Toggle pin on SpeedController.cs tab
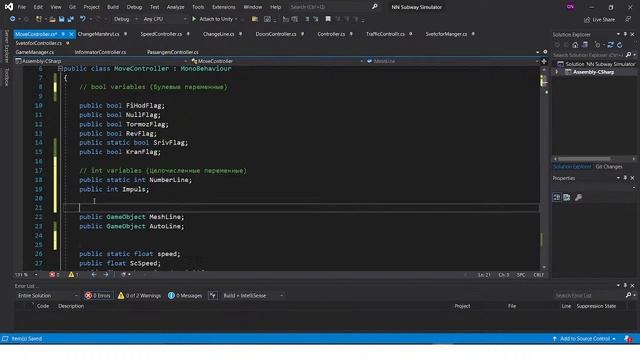 point(188,34)
